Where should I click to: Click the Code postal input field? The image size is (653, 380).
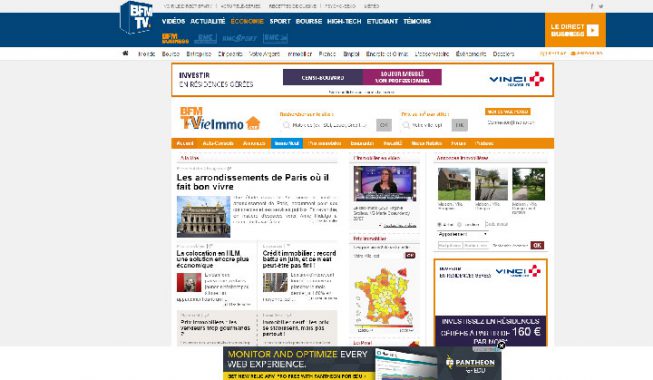pyautogui.click(x=496, y=224)
